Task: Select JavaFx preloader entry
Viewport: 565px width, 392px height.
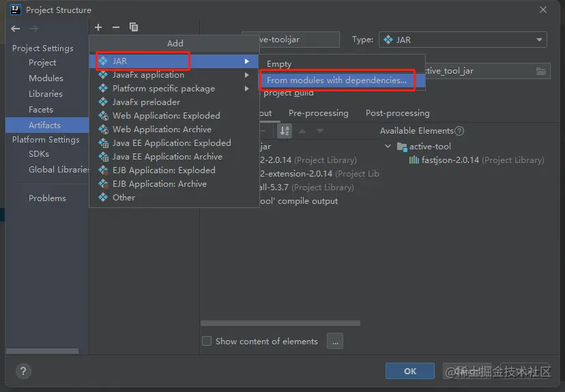Action: (174, 102)
